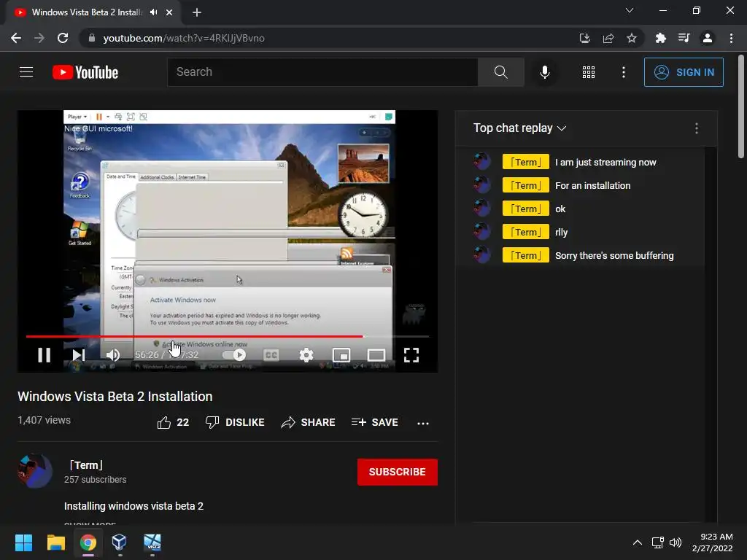Select 'Sorry there's some buffering' chat message

(614, 255)
